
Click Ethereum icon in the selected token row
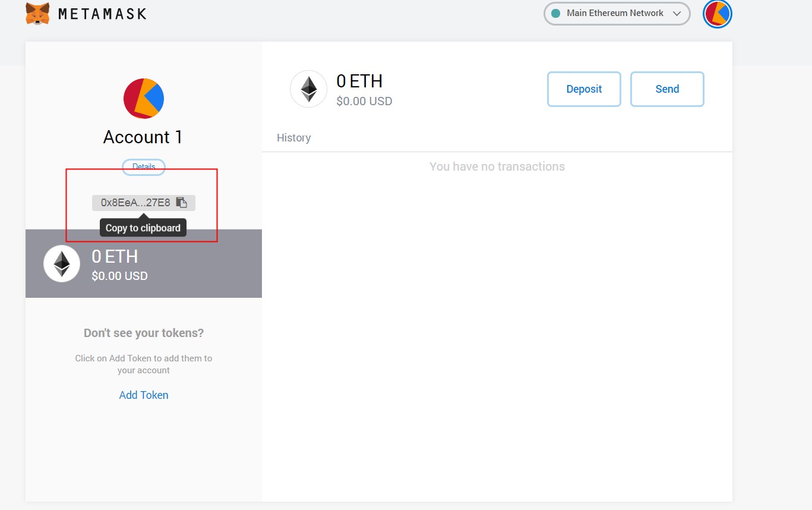point(62,263)
